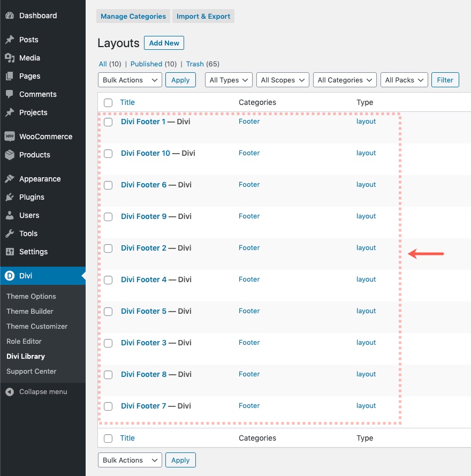Tick the Divi Footer 8 checkbox
Image resolution: width=471 pixels, height=476 pixels.
[x=108, y=375]
